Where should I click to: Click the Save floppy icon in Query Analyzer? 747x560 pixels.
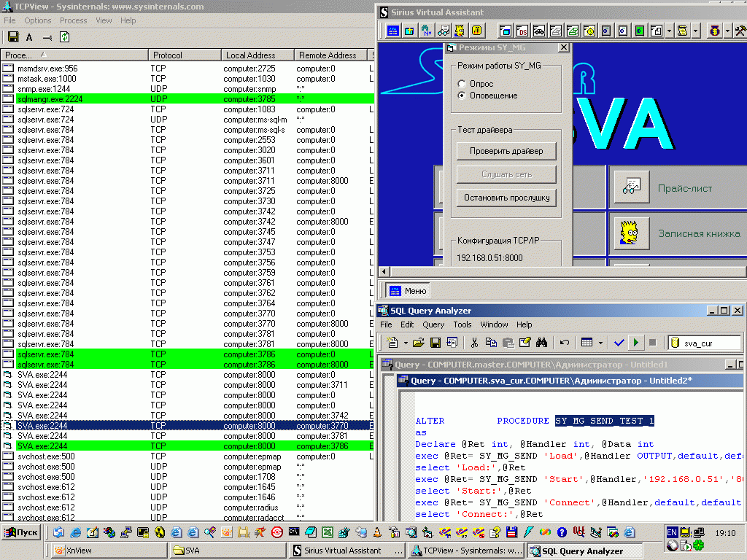[x=435, y=343]
